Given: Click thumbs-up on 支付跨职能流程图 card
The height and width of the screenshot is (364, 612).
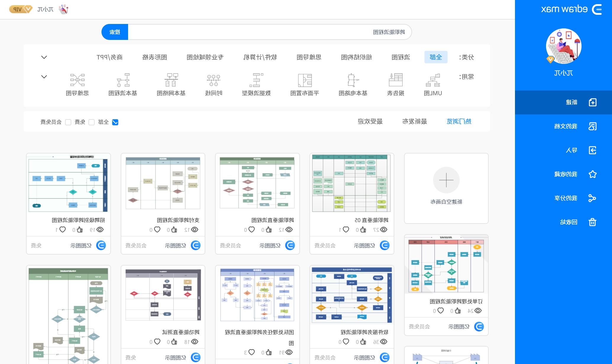Looking at the screenshot, I should tap(174, 229).
